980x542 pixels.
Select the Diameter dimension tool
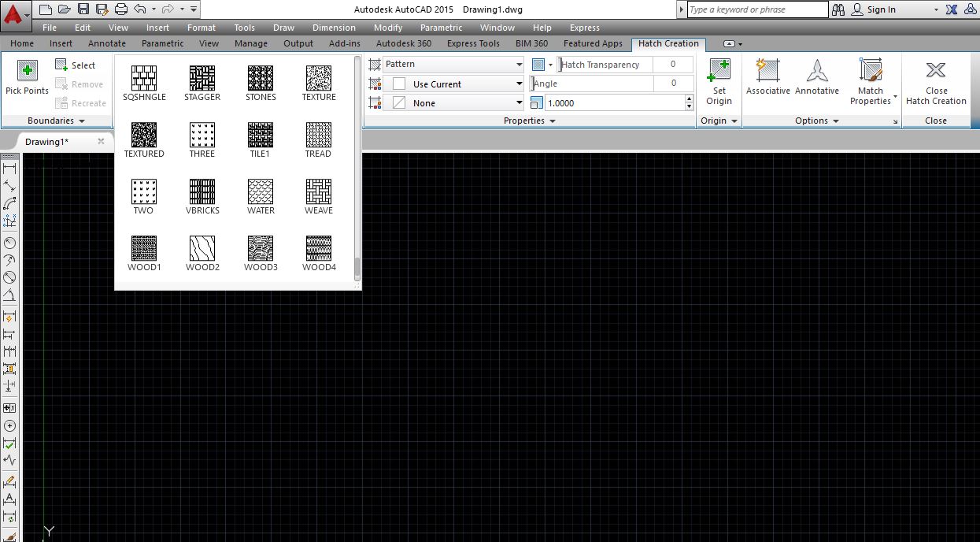(x=9, y=277)
